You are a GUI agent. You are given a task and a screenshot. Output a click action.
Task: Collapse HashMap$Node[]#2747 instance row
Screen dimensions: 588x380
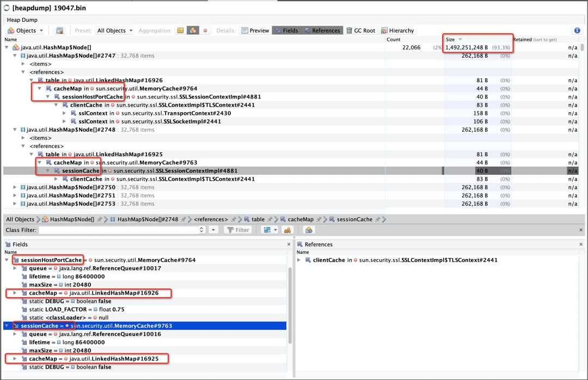pos(15,56)
